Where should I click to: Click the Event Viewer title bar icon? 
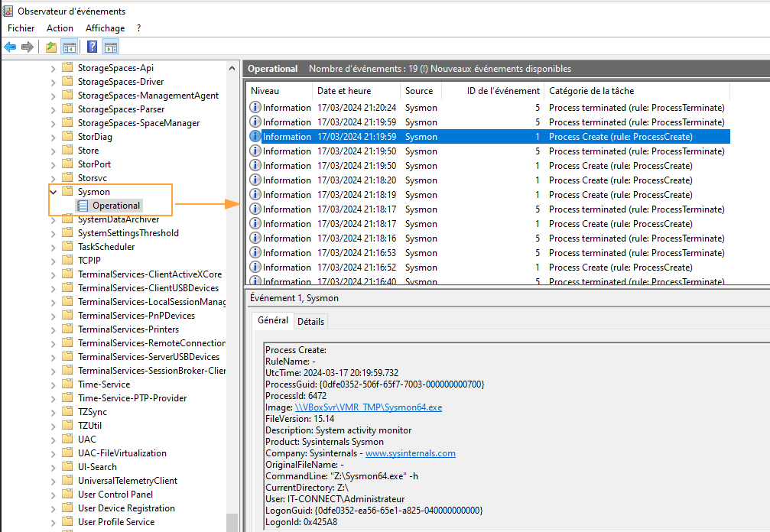coord(8,11)
